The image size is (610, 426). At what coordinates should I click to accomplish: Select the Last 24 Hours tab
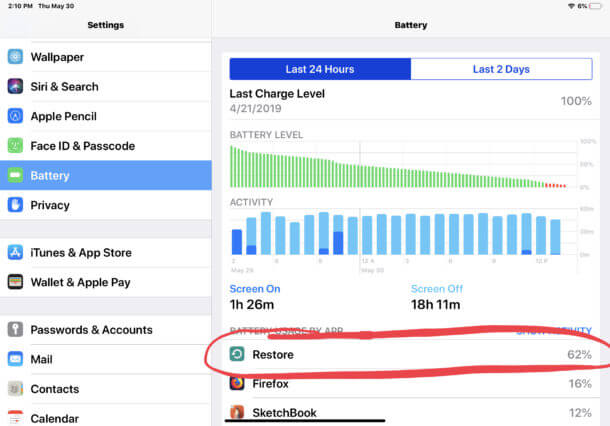[320, 69]
